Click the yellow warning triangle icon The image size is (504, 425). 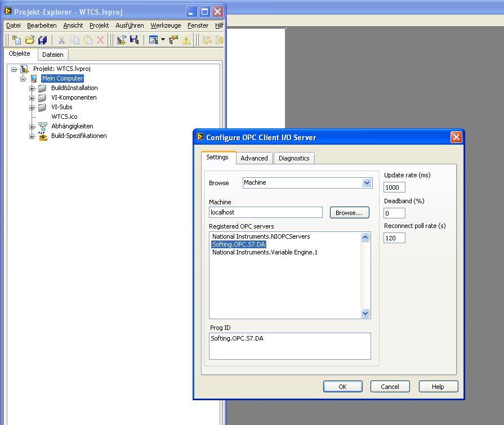(x=186, y=40)
